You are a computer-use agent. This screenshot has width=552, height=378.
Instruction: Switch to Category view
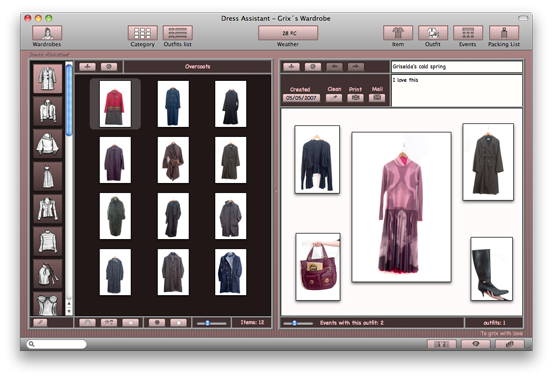[x=143, y=33]
